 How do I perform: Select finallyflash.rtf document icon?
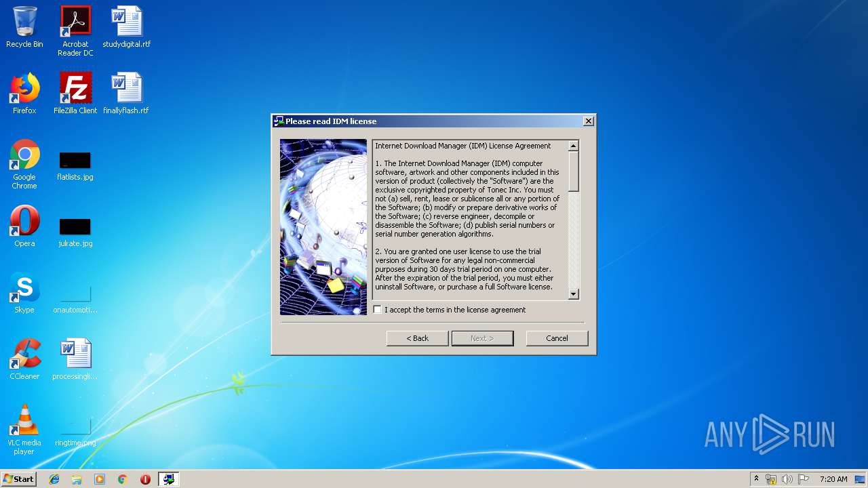(x=126, y=94)
